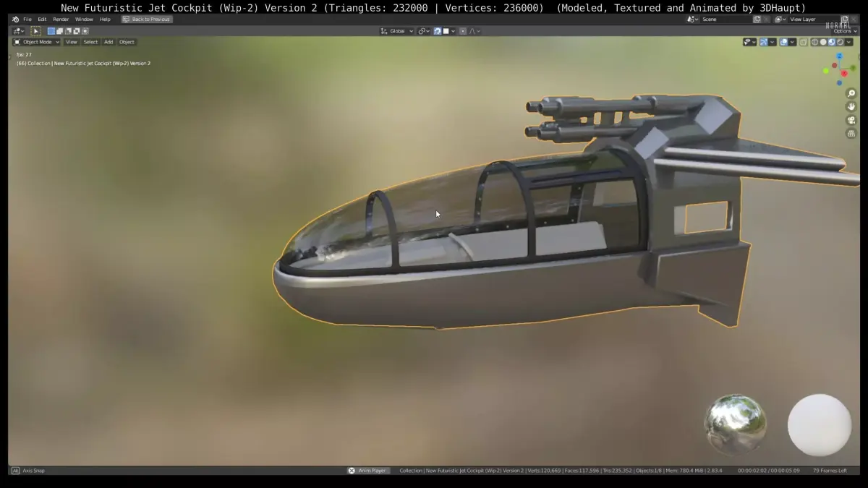
Task: Switch to rendered viewport shading
Action: (840, 42)
